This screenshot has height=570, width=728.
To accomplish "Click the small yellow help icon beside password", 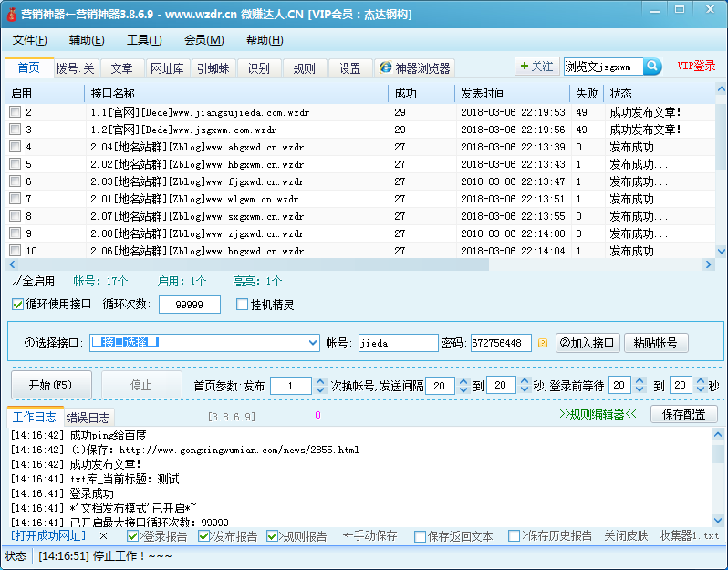I will [543, 343].
